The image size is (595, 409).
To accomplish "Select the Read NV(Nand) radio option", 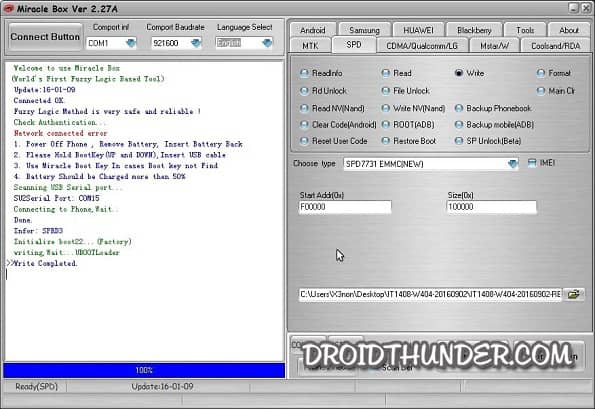I will click(332, 109).
